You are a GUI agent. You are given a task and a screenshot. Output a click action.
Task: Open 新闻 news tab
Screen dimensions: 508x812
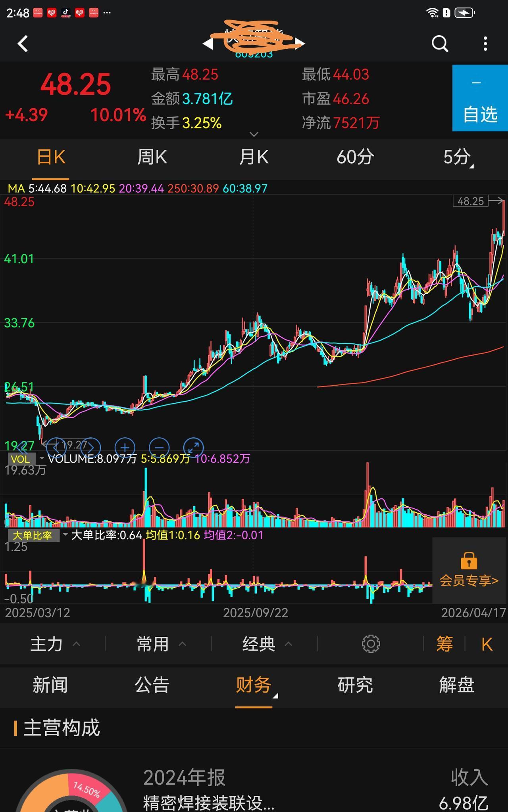50,685
